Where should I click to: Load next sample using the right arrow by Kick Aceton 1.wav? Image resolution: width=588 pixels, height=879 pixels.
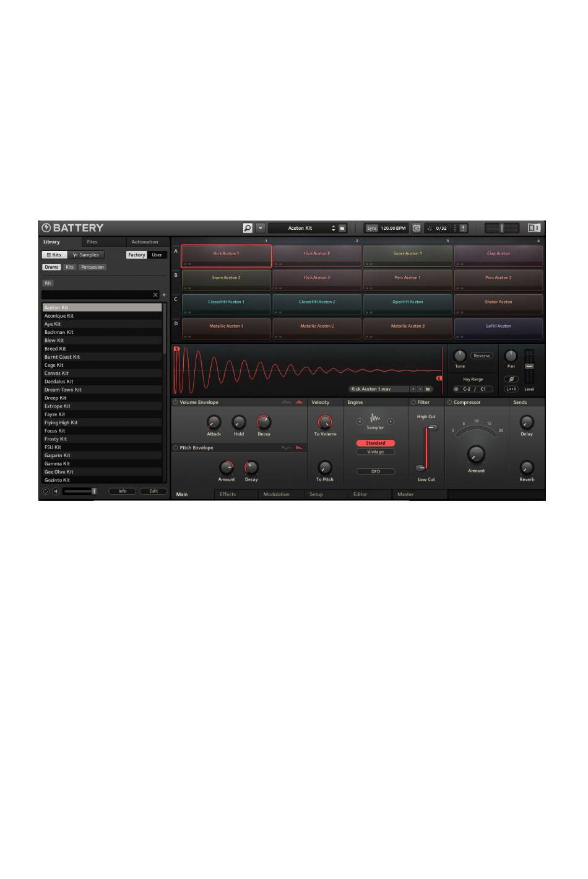pos(420,389)
